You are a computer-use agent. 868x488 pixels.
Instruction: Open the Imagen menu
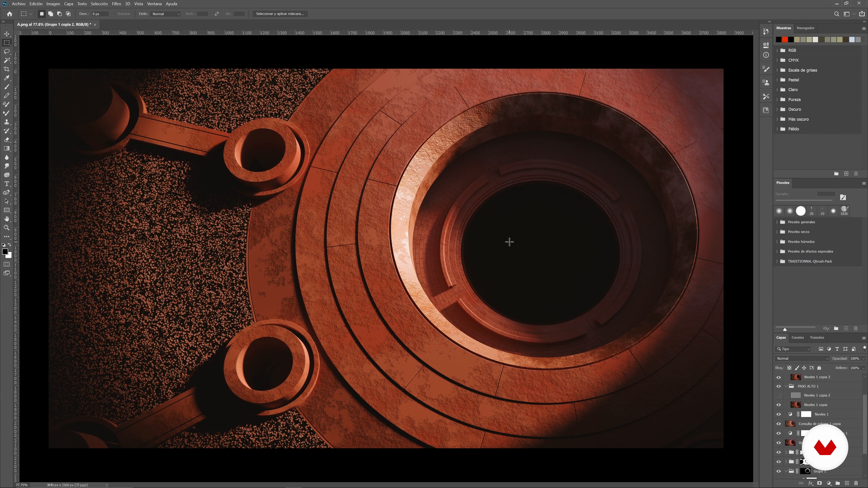click(x=53, y=4)
